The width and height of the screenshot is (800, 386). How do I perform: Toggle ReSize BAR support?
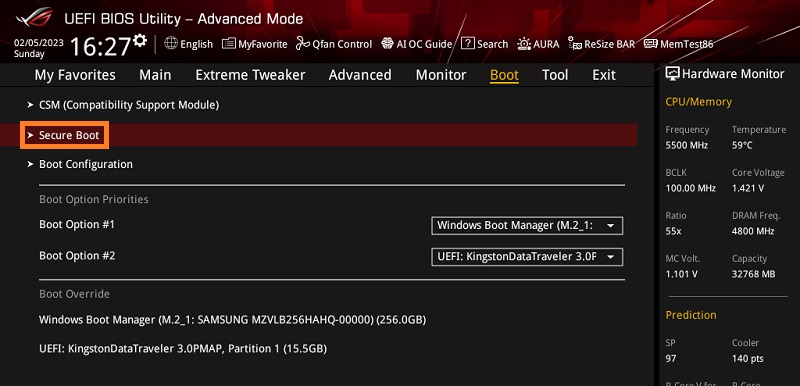click(610, 44)
